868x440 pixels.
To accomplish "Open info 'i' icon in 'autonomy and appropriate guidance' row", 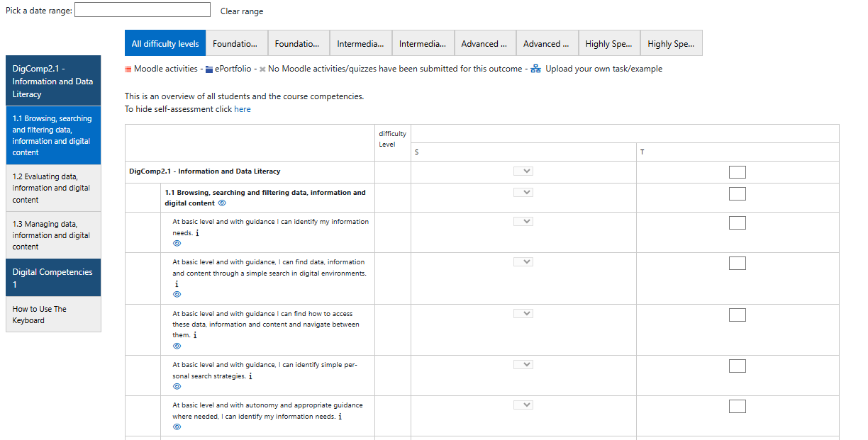I will tap(340, 417).
